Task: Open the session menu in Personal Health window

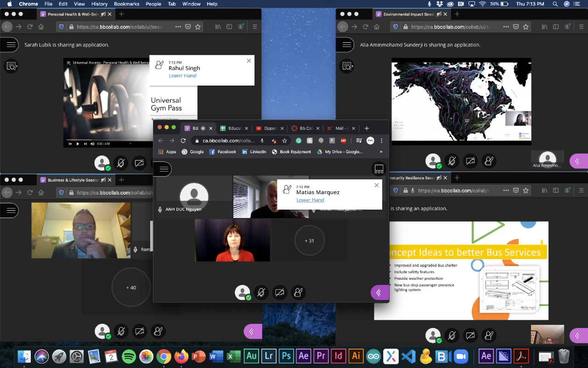Action: [9, 45]
